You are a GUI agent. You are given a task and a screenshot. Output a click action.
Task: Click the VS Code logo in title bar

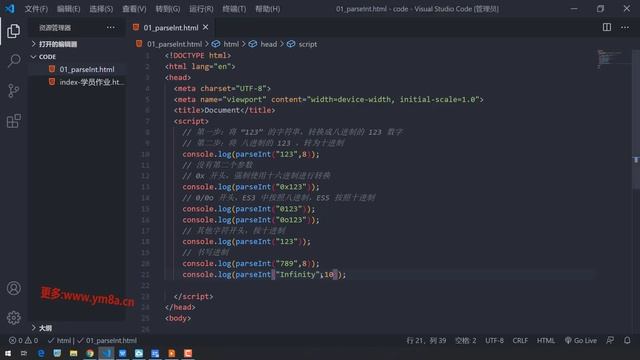(x=10, y=9)
